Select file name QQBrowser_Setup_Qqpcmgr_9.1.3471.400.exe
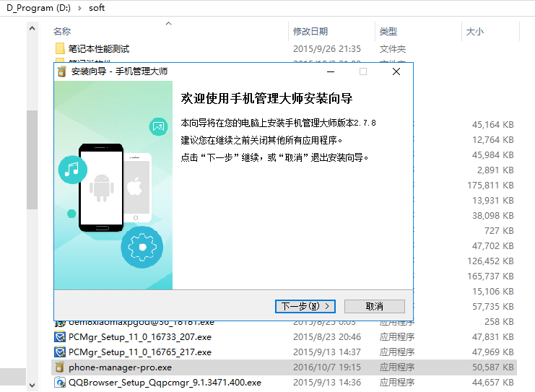The width and height of the screenshot is (535, 392). click(165, 383)
